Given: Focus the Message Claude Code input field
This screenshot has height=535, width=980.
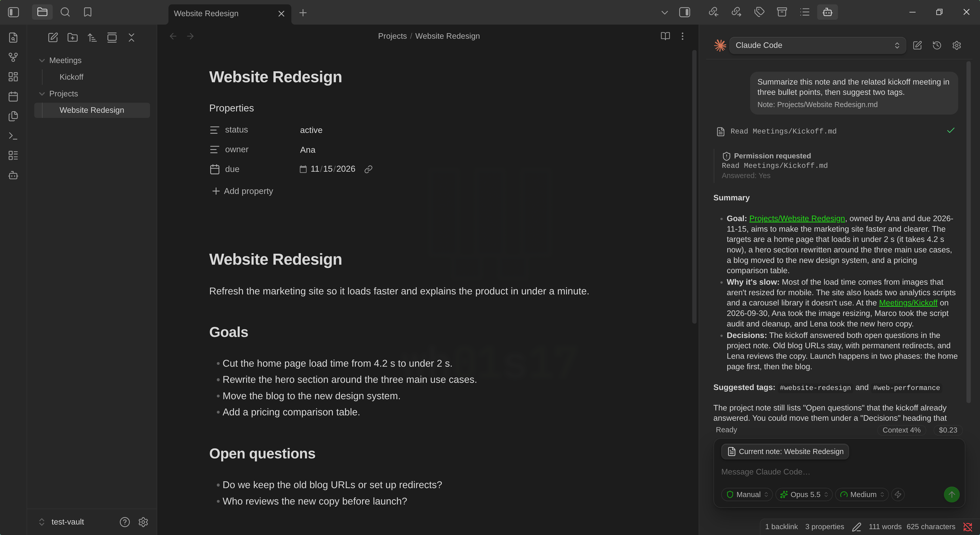Looking at the screenshot, I should coord(839,472).
